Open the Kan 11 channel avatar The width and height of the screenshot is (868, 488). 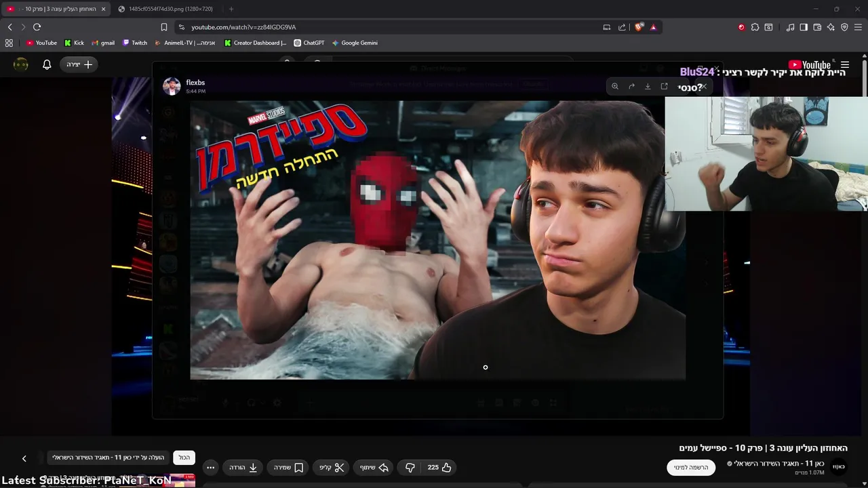tap(840, 467)
